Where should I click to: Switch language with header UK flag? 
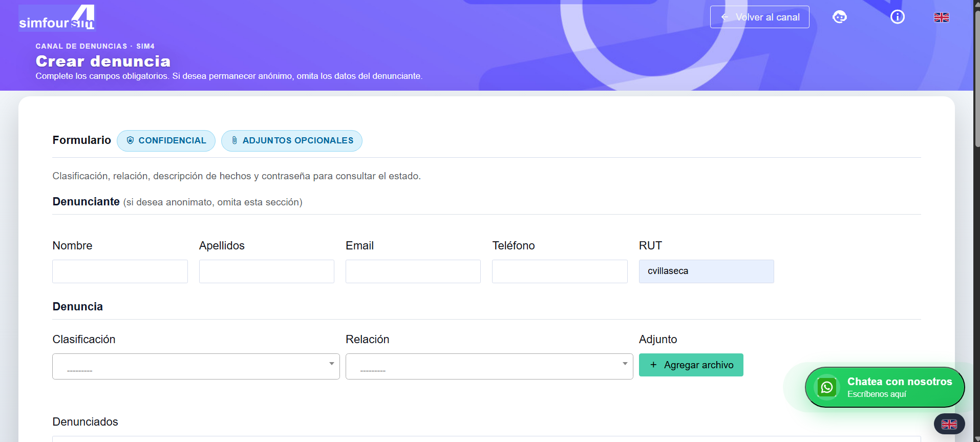tap(941, 17)
